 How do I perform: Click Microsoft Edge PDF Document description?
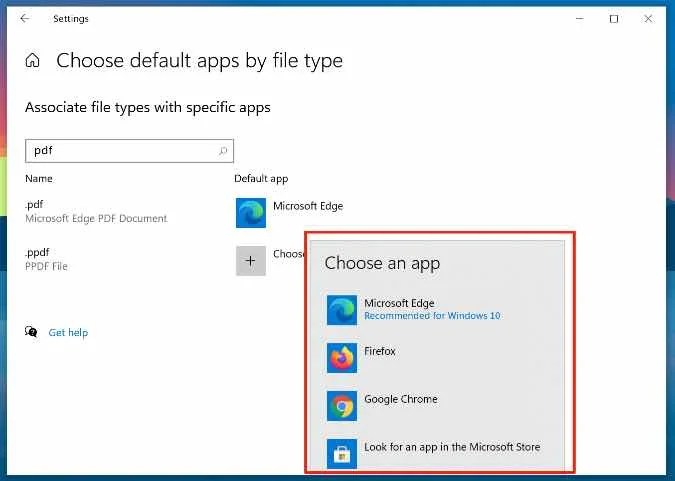[96, 218]
